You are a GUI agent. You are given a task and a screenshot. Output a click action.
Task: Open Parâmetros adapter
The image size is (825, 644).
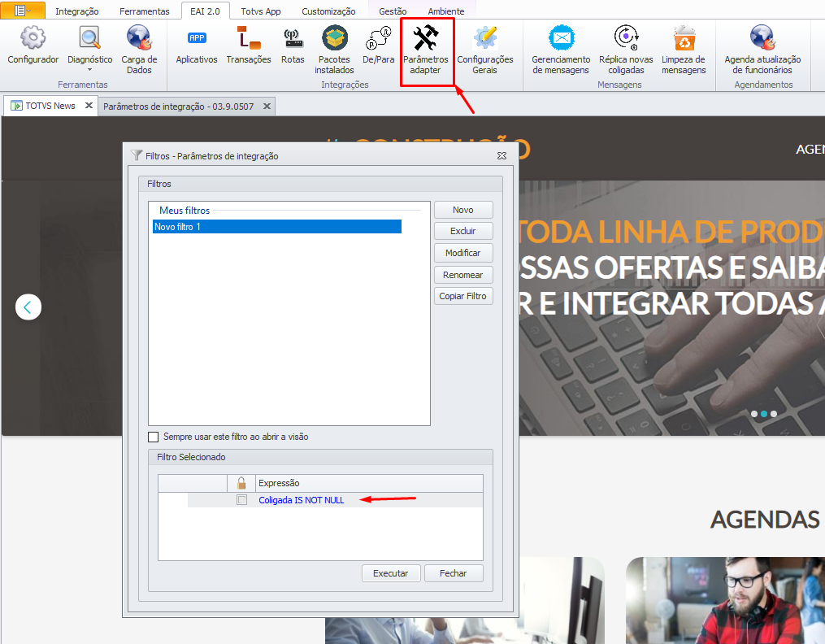(x=426, y=50)
